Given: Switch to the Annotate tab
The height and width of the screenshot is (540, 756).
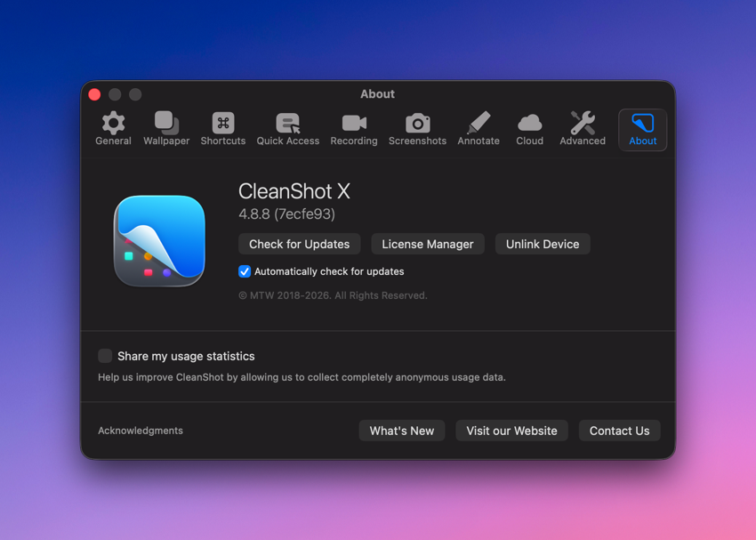Looking at the screenshot, I should (x=479, y=129).
